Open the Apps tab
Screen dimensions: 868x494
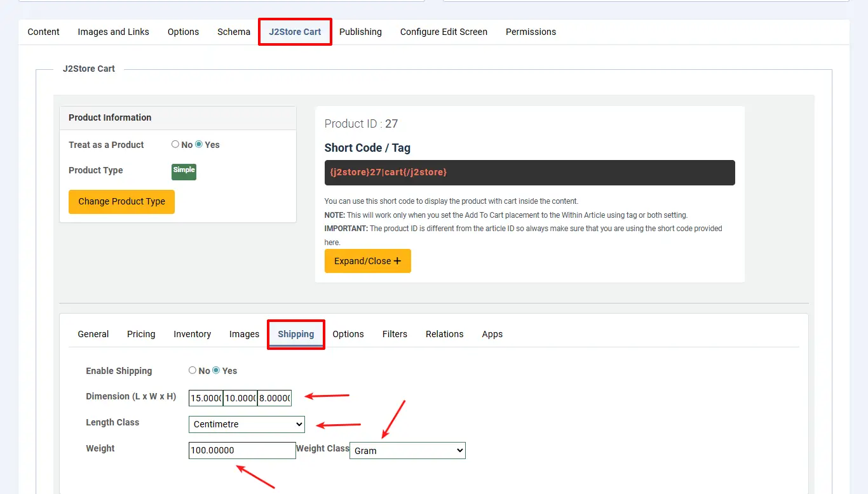(492, 334)
